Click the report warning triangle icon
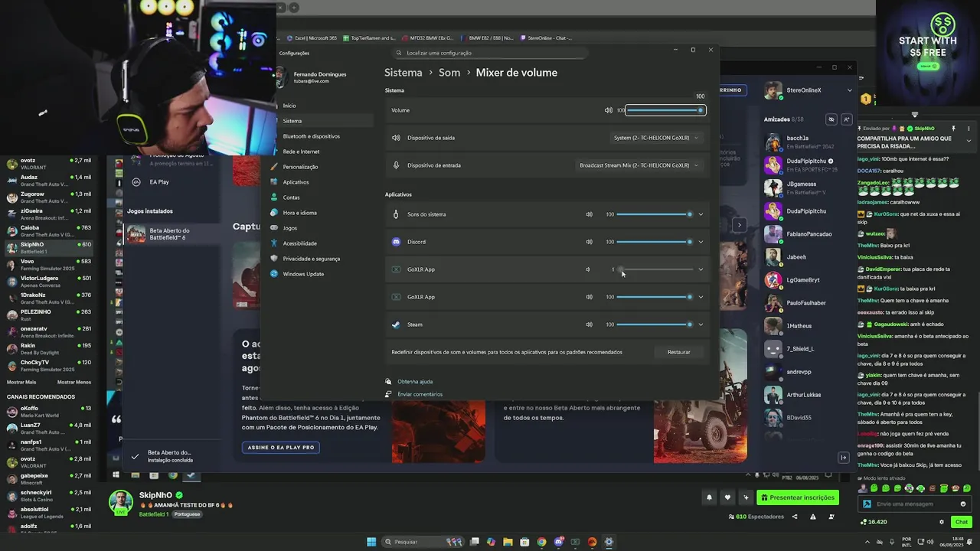 tap(812, 517)
